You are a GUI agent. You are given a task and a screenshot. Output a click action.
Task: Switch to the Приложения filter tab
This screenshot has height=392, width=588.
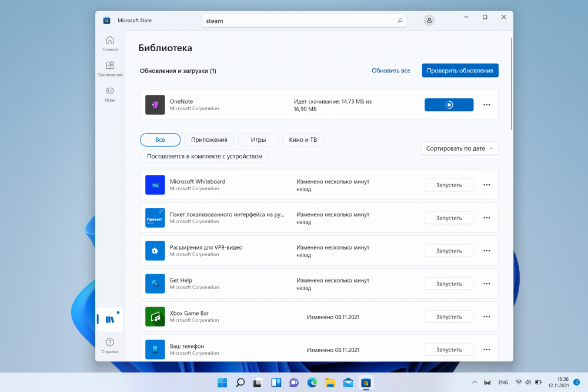[x=209, y=139]
